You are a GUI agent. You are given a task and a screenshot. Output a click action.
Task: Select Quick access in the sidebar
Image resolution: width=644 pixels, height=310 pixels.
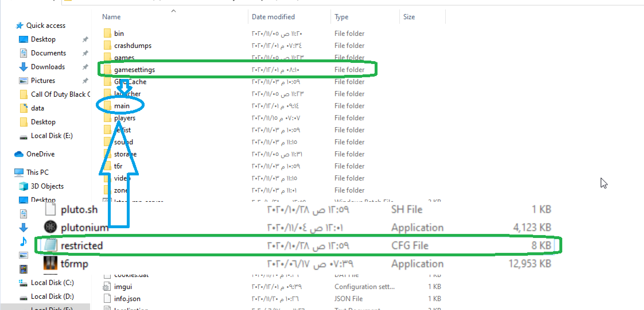(x=46, y=26)
